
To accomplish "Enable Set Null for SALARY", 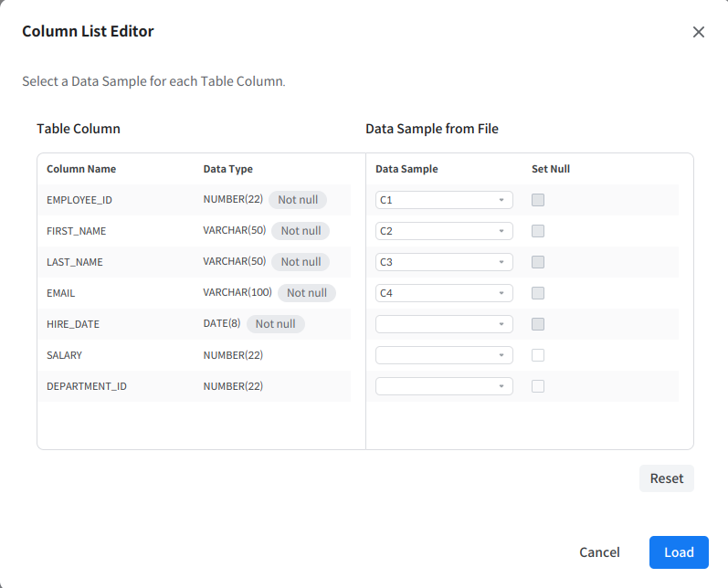I will point(538,355).
